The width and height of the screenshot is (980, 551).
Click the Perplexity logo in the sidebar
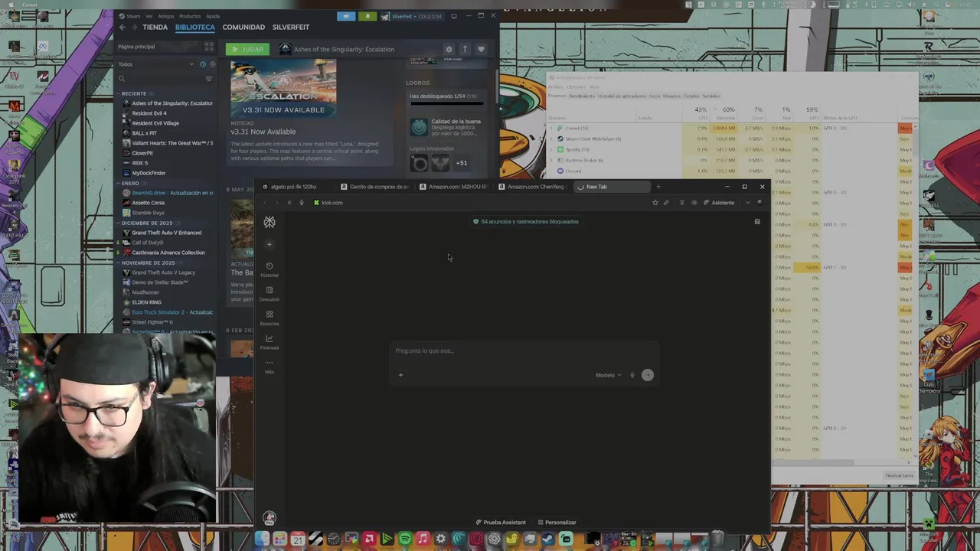click(x=269, y=222)
